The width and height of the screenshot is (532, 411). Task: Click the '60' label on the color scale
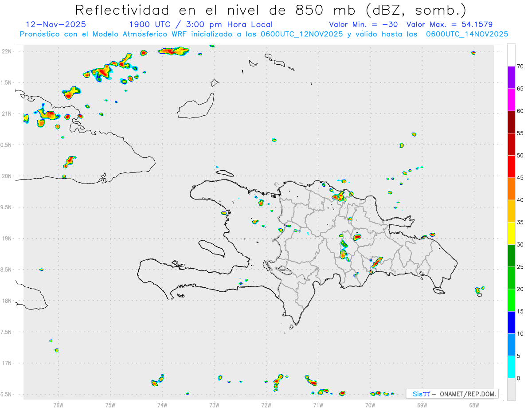click(520, 111)
